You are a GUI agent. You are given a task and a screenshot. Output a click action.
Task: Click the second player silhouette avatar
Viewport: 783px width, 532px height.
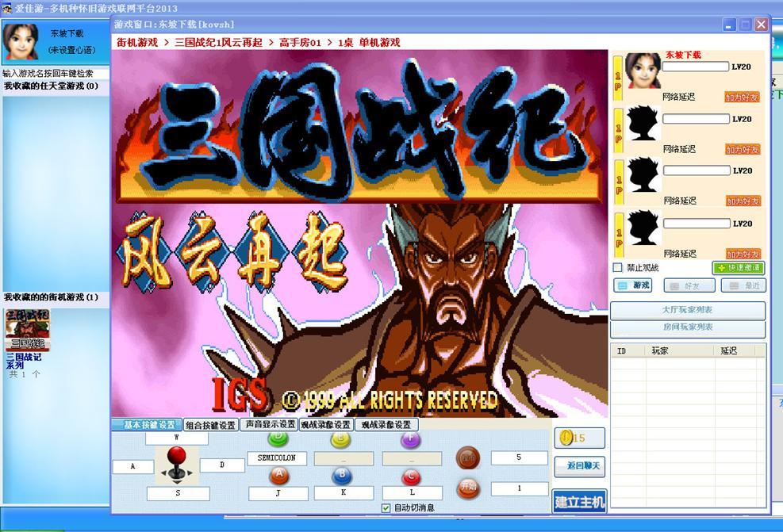(643, 124)
